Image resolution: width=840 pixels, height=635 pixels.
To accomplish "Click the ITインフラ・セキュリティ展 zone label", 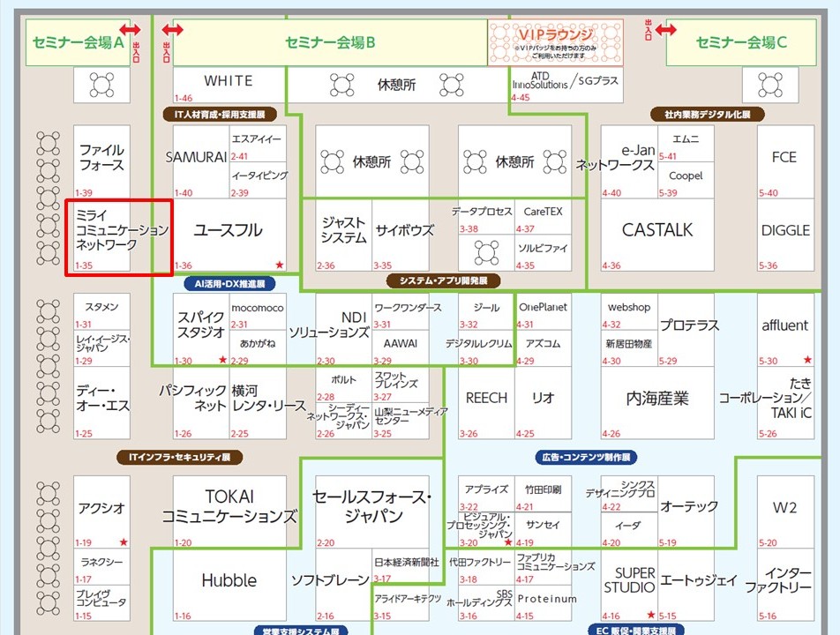I will pyautogui.click(x=180, y=457).
